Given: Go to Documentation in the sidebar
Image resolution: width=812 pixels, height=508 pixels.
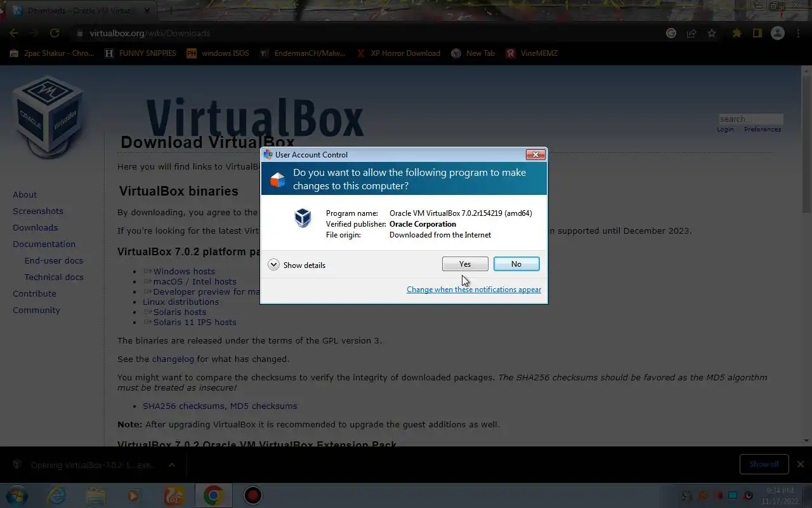Looking at the screenshot, I should click(x=44, y=244).
